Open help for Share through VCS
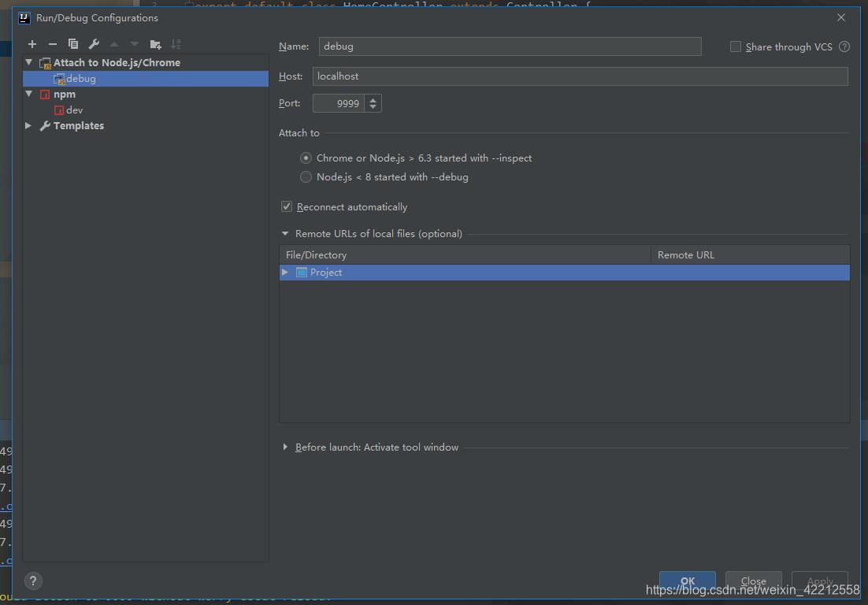 click(x=844, y=46)
